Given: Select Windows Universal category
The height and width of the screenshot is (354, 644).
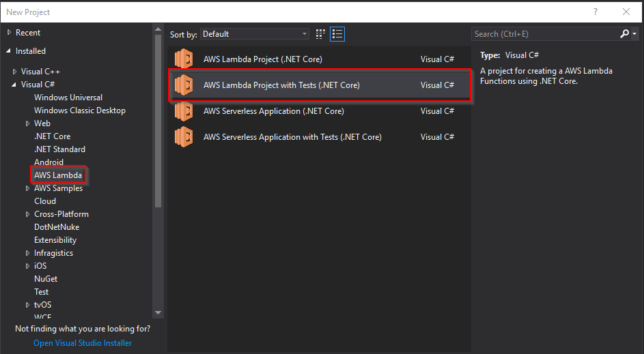Looking at the screenshot, I should click(x=68, y=98).
